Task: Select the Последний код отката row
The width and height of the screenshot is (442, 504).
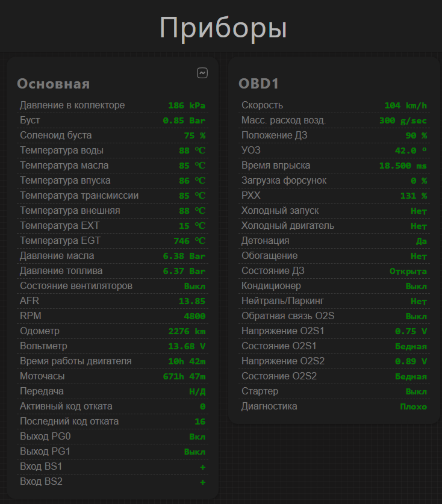Action: click(x=113, y=422)
